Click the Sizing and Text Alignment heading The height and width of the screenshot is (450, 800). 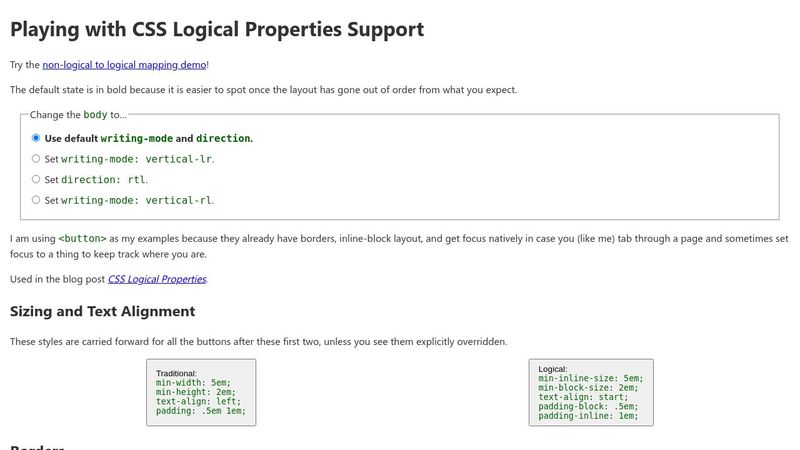pyautogui.click(x=103, y=311)
